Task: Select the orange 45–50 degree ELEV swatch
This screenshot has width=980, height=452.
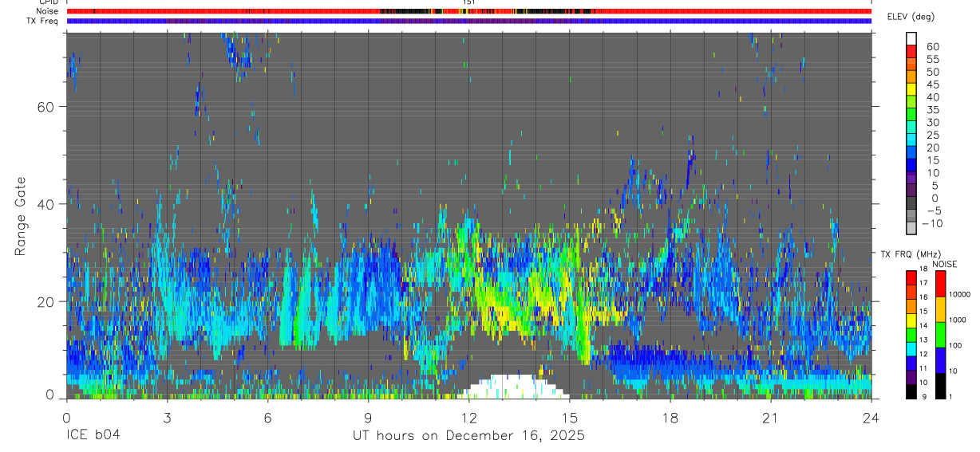Action: [911, 77]
